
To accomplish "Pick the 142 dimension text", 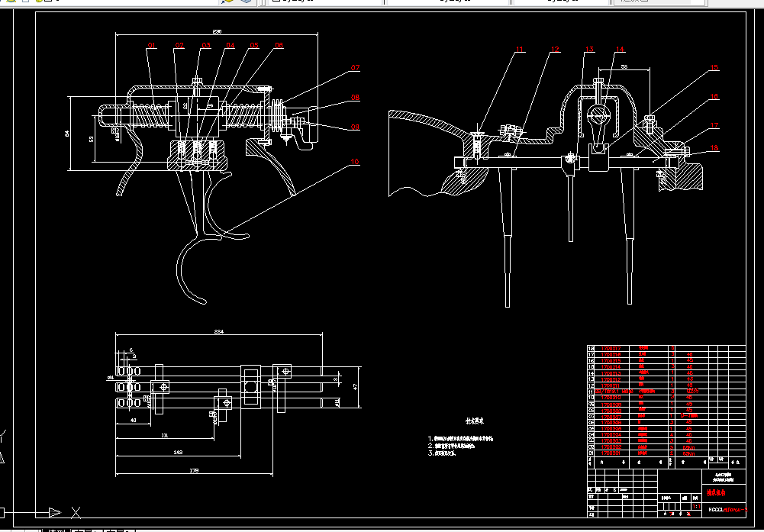I will click(x=178, y=452).
